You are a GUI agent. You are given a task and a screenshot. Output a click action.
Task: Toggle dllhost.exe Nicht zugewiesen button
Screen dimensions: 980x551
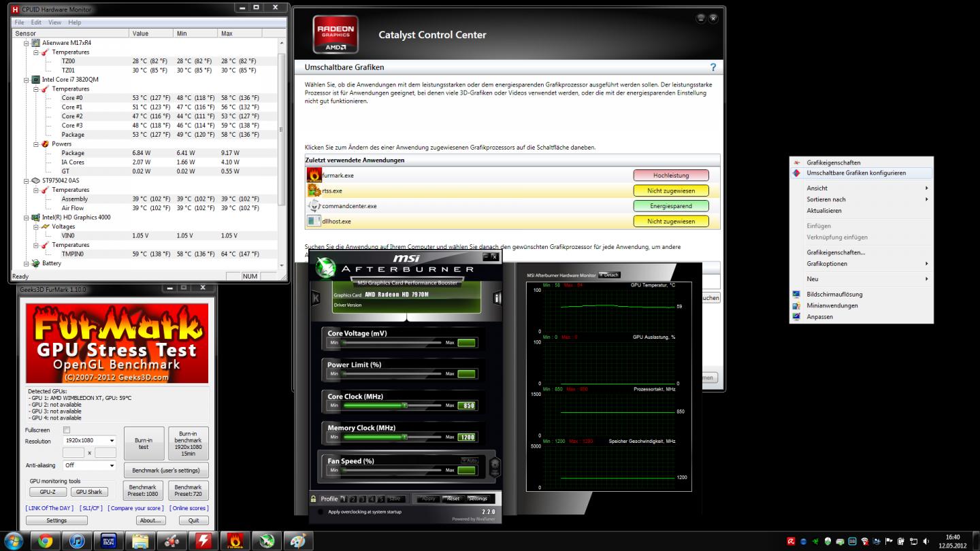[671, 221]
